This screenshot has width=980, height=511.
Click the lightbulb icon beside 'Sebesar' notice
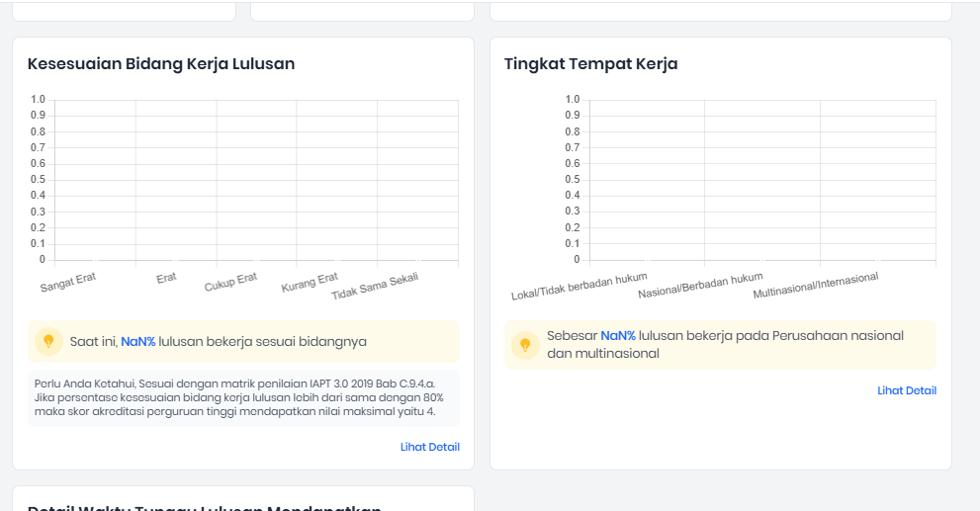[525, 345]
